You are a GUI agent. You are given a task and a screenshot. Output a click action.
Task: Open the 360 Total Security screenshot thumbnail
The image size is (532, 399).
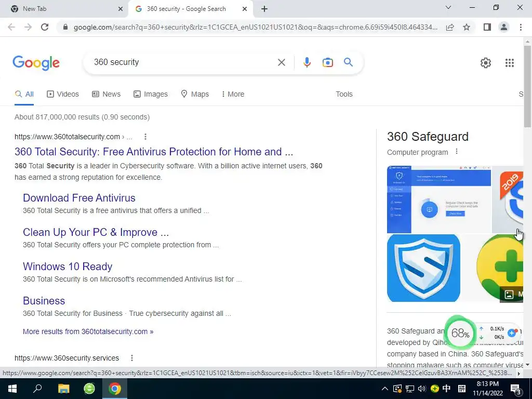(438, 199)
